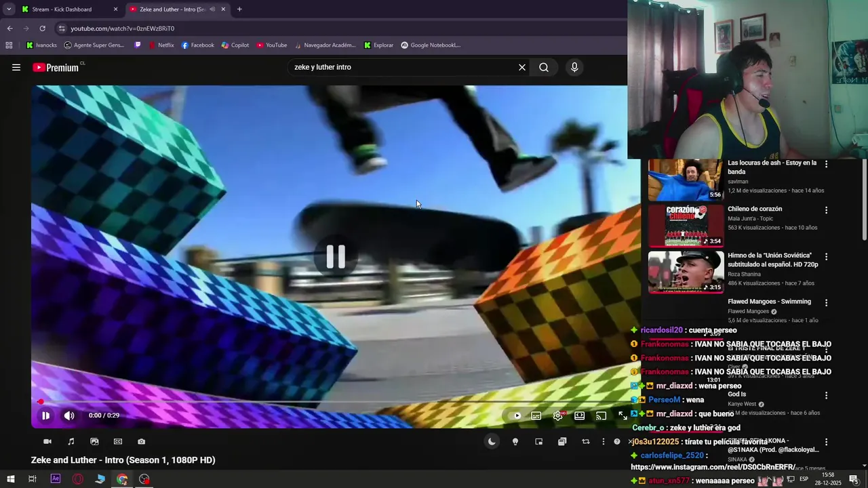Open options for Flawed Mangoes - Swimming

pos(826,303)
